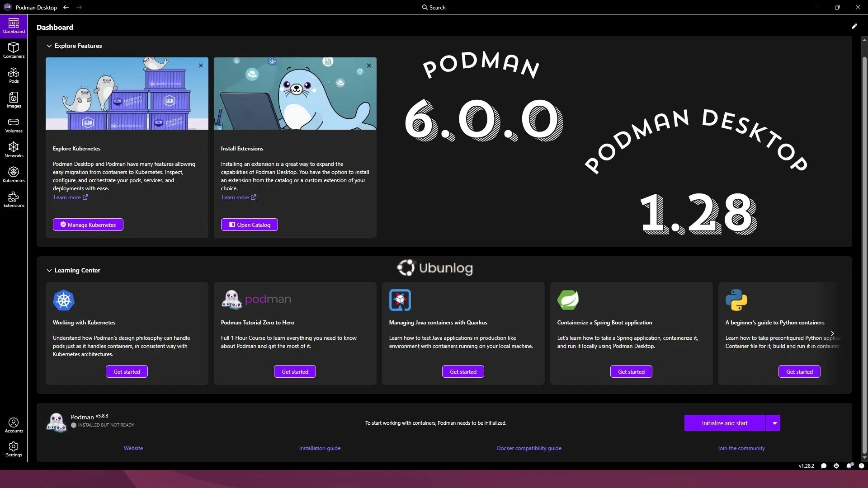
Task: Click Initialize and start button
Action: point(725,423)
